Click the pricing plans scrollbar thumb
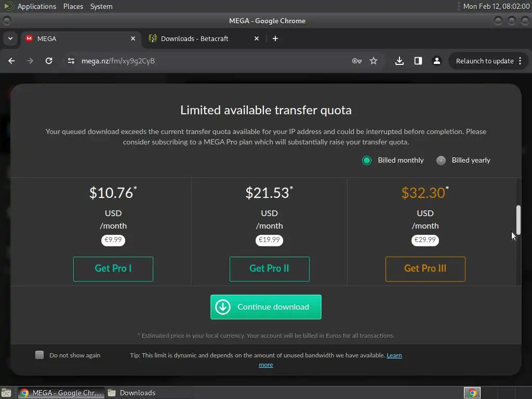 pyautogui.click(x=518, y=220)
